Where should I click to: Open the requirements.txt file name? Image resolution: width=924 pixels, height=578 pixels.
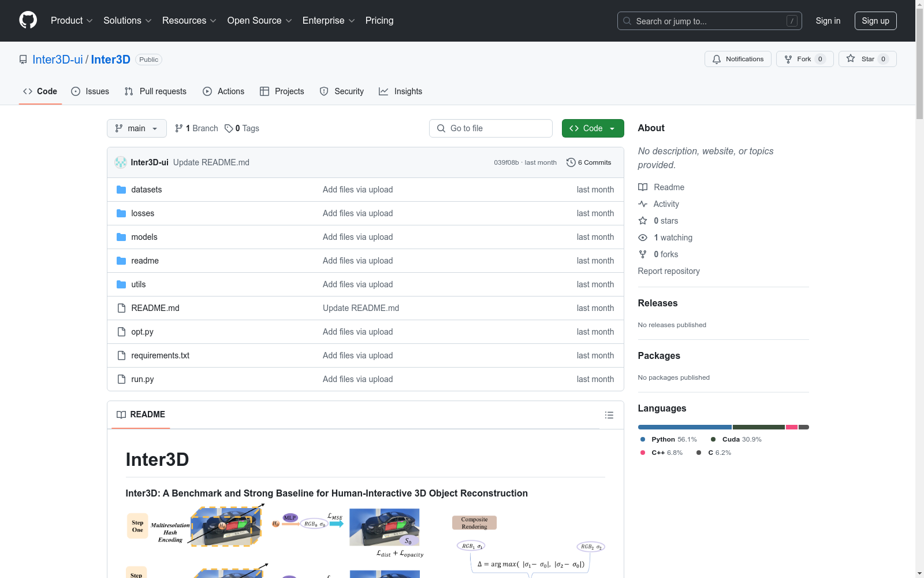(x=161, y=355)
